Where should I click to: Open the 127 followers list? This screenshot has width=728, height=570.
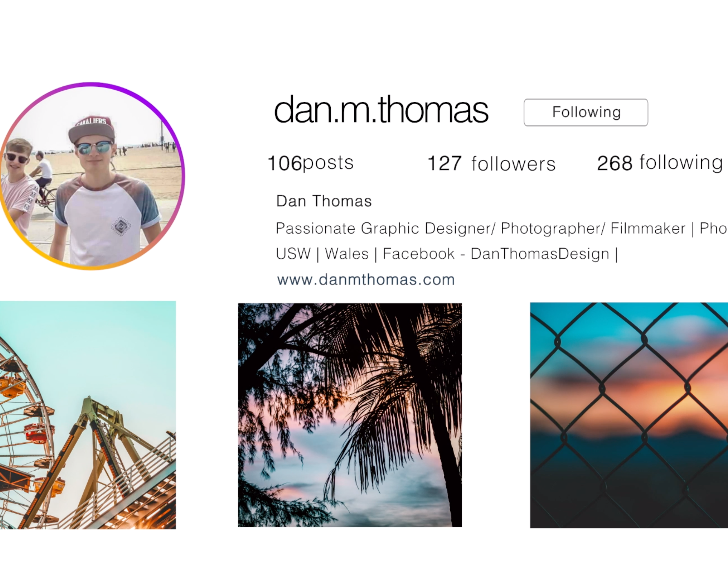click(x=491, y=164)
